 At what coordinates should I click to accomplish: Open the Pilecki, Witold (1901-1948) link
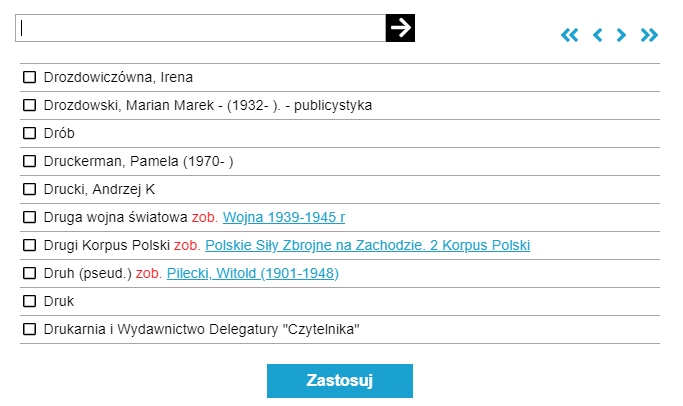click(253, 273)
